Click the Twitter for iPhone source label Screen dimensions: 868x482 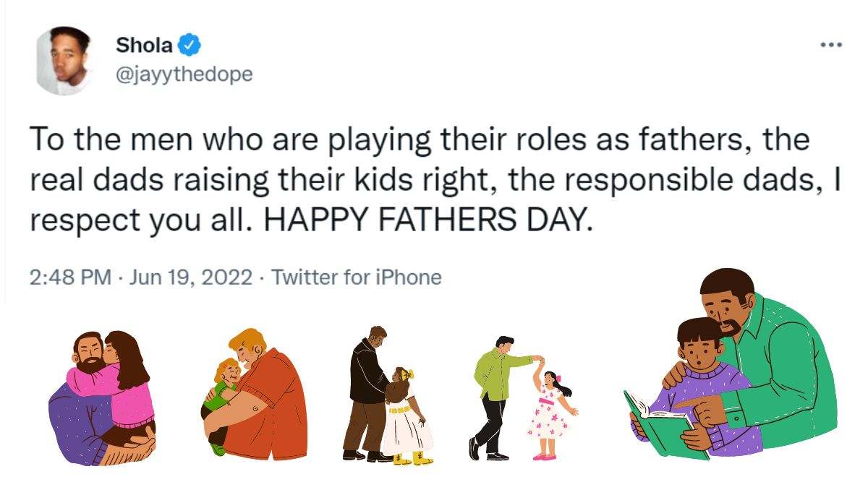coord(356,277)
